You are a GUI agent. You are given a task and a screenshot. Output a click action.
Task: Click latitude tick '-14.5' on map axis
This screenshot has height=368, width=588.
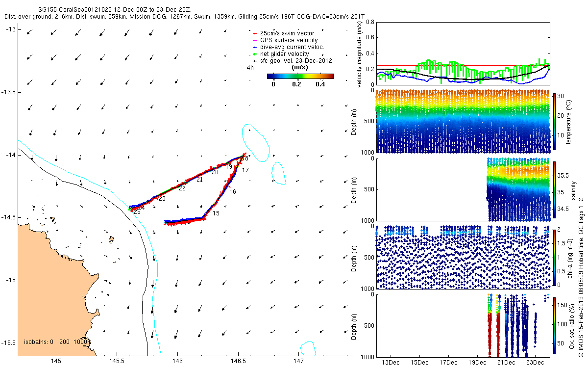point(8,217)
